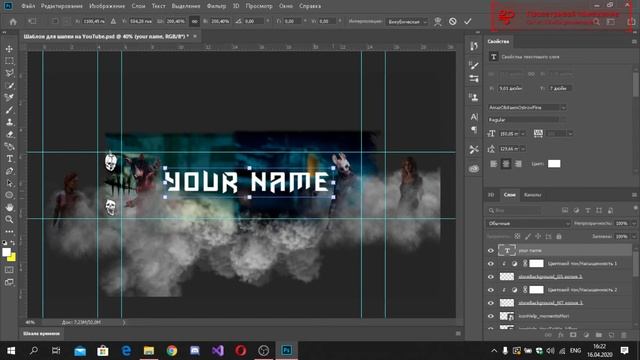Image resolution: width=640 pixels, height=360 pixels.
Task: Toggle the aspect ratio link in options bar
Action: tap(195, 21)
